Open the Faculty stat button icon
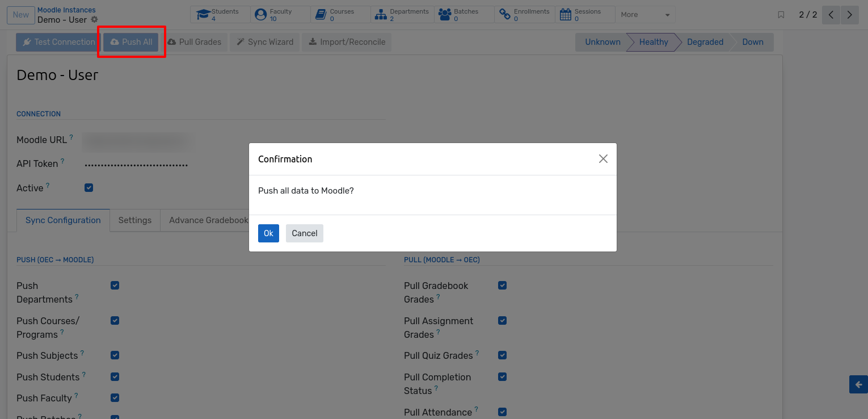This screenshot has height=419, width=868. (x=260, y=15)
